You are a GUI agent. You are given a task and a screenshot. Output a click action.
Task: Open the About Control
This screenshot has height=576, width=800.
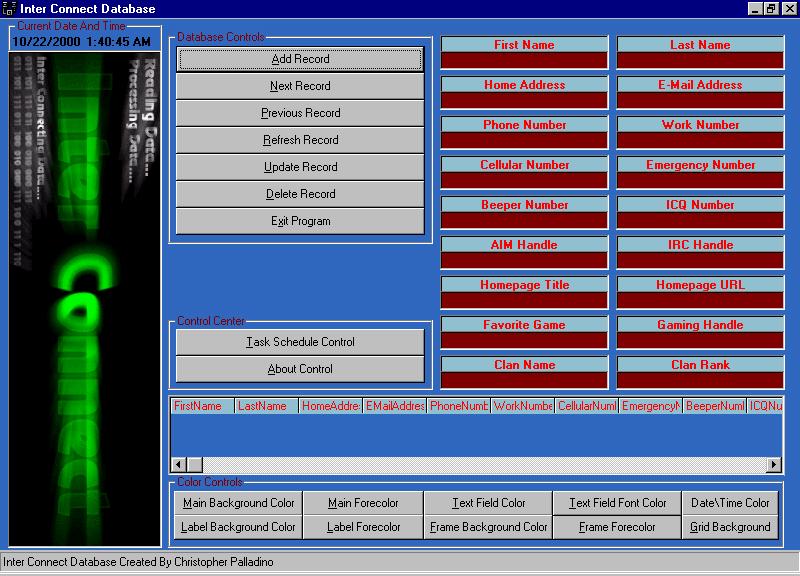300,369
